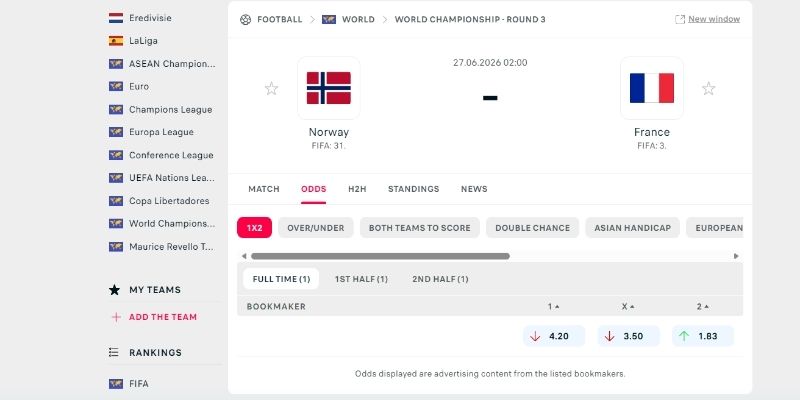Click the Norway flag logo

(329, 88)
